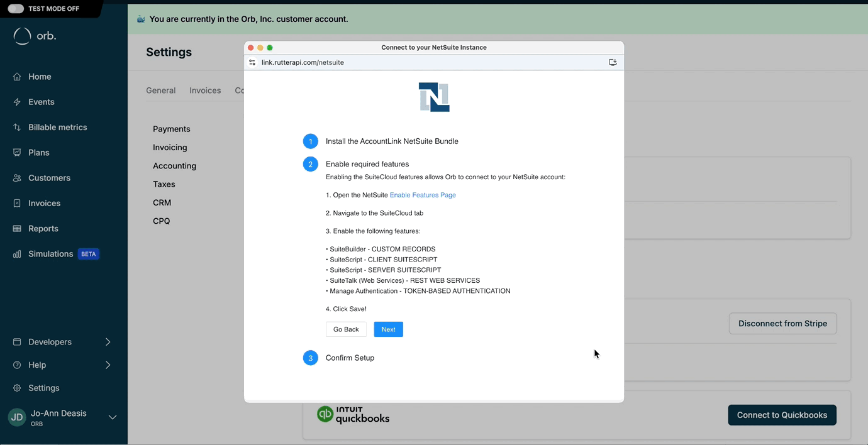868x445 pixels.
Task: Switch to the Invoices settings tab
Action: point(205,91)
